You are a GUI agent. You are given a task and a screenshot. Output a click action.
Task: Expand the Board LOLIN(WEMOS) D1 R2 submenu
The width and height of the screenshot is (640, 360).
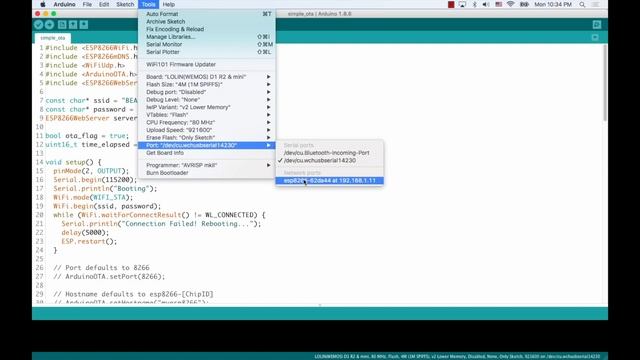point(207,77)
